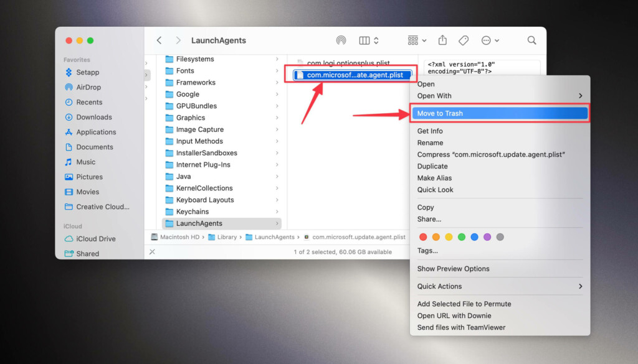Image resolution: width=638 pixels, height=364 pixels.
Task: Switch to the column view icon
Action: coord(364,40)
